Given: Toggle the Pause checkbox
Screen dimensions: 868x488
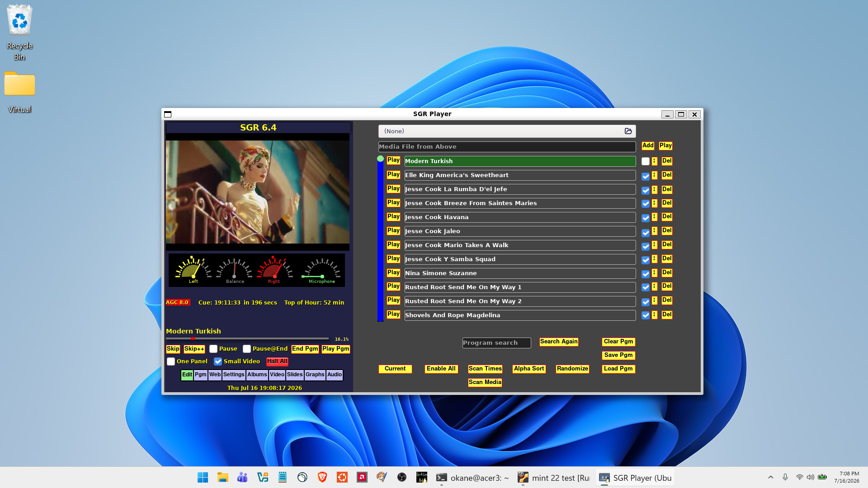Looking at the screenshot, I should 213,349.
